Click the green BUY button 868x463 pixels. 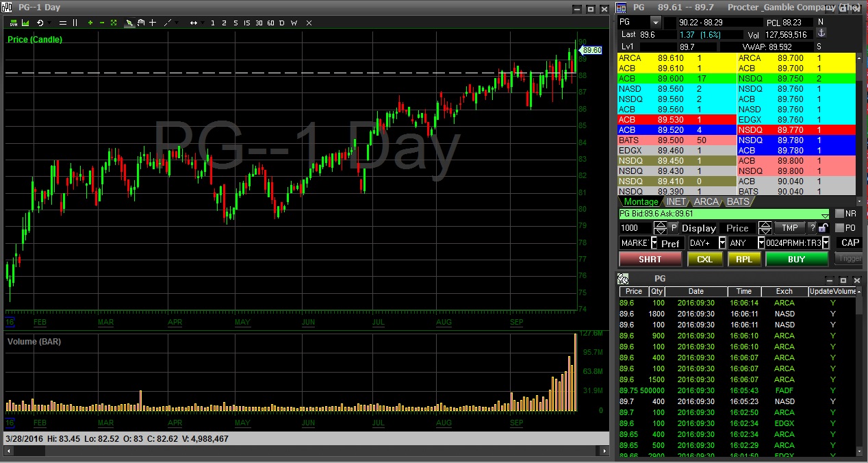(797, 260)
